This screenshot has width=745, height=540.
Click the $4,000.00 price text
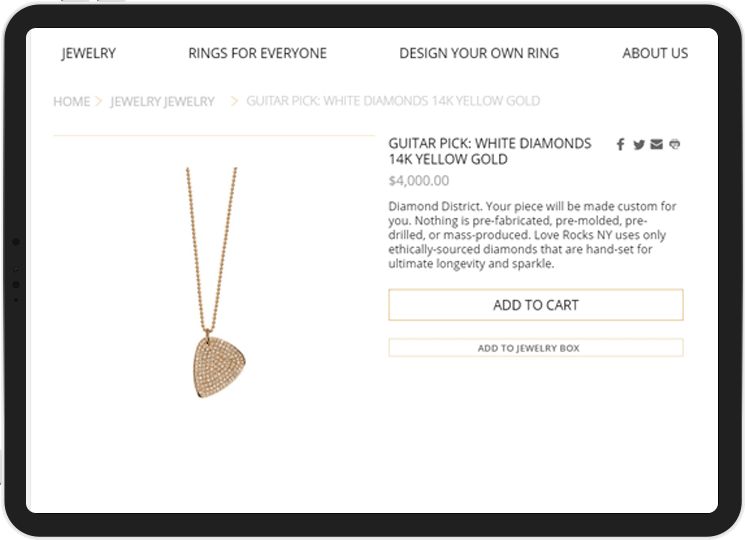[418, 181]
